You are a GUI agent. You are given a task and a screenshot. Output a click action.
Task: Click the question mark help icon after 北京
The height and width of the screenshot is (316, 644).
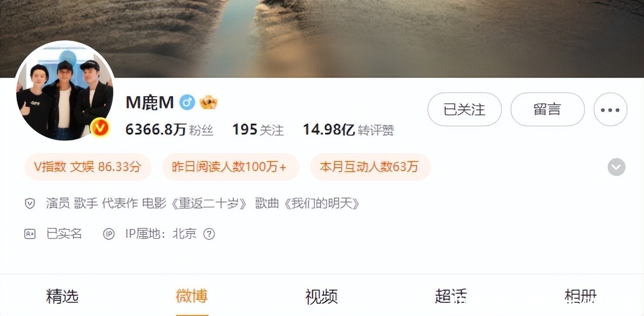click(209, 234)
